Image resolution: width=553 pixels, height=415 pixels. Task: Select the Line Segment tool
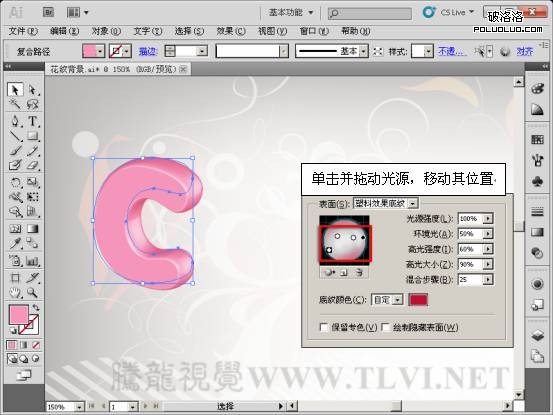[x=15, y=136]
